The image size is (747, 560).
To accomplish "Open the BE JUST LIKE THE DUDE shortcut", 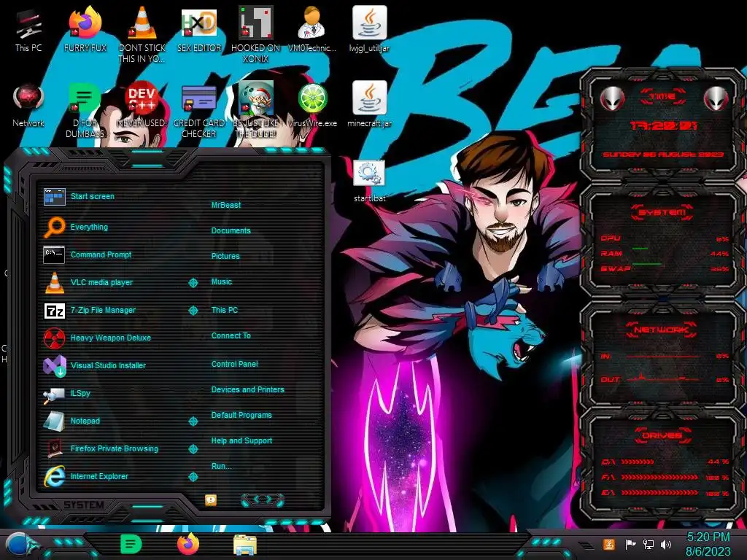I will tap(256, 111).
